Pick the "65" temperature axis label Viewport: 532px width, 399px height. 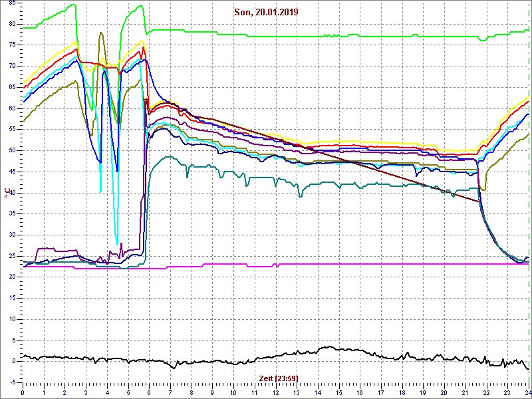coord(11,87)
